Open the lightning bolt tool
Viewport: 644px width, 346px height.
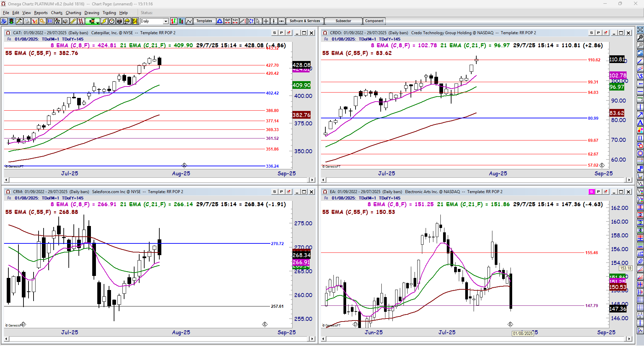pos(104,21)
